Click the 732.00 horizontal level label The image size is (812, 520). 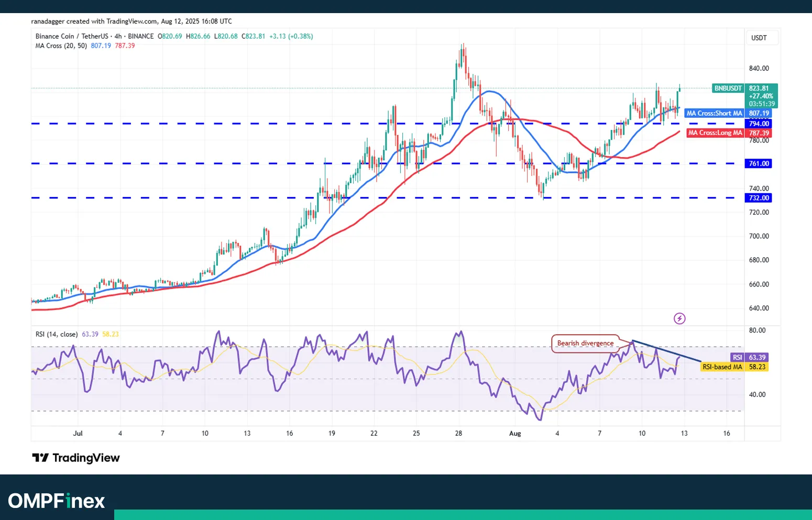coord(759,198)
